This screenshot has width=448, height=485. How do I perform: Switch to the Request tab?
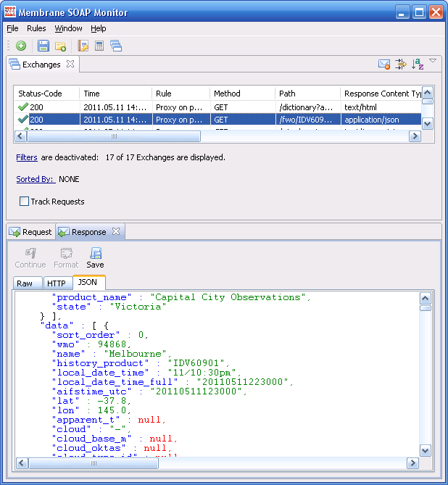coord(31,232)
